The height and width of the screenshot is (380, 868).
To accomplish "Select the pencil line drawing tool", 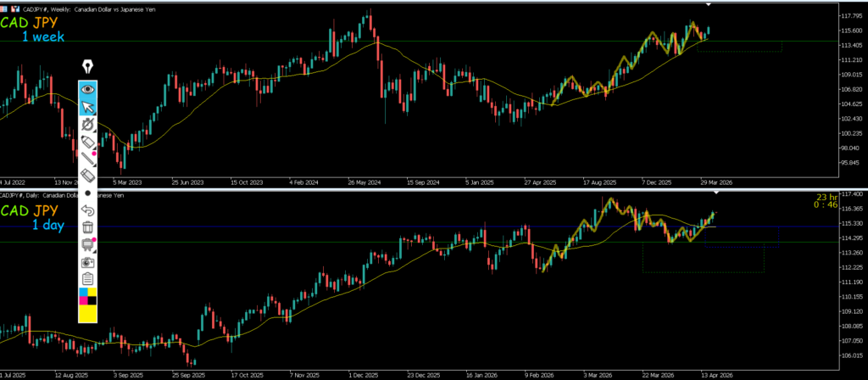I will click(x=87, y=158).
